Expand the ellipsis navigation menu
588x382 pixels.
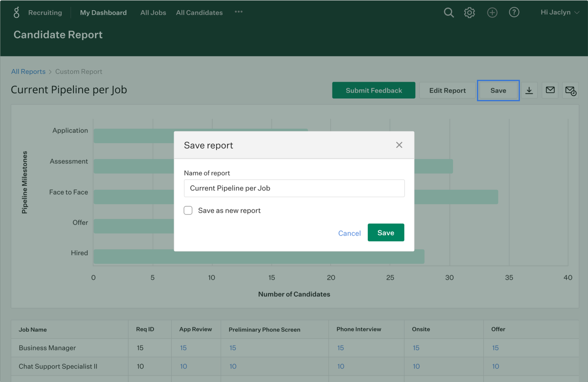(238, 12)
